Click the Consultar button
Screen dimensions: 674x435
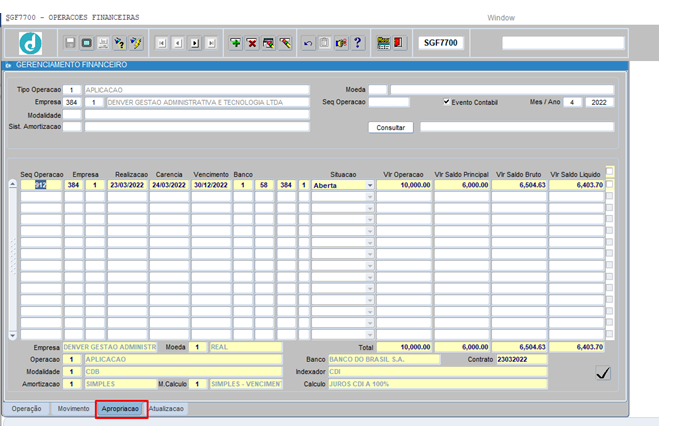tap(391, 127)
